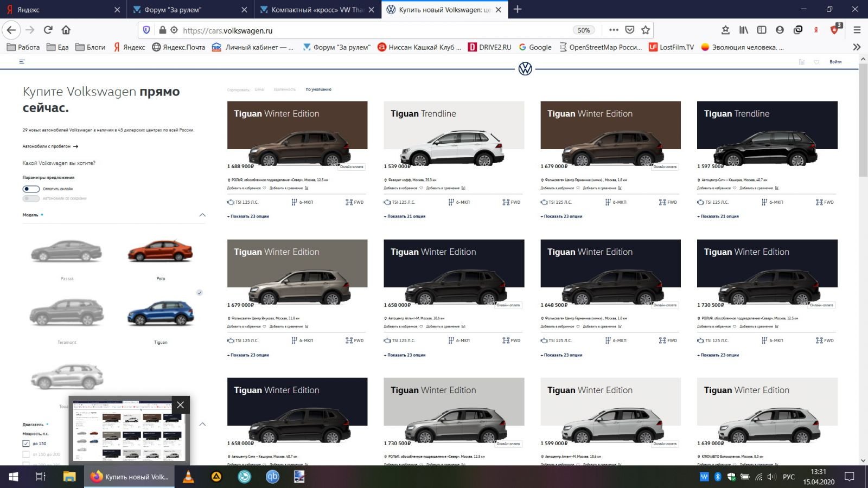Toggle the Автомобили со скидками switch
Viewport: 868px width, 488px height.
[31, 198]
